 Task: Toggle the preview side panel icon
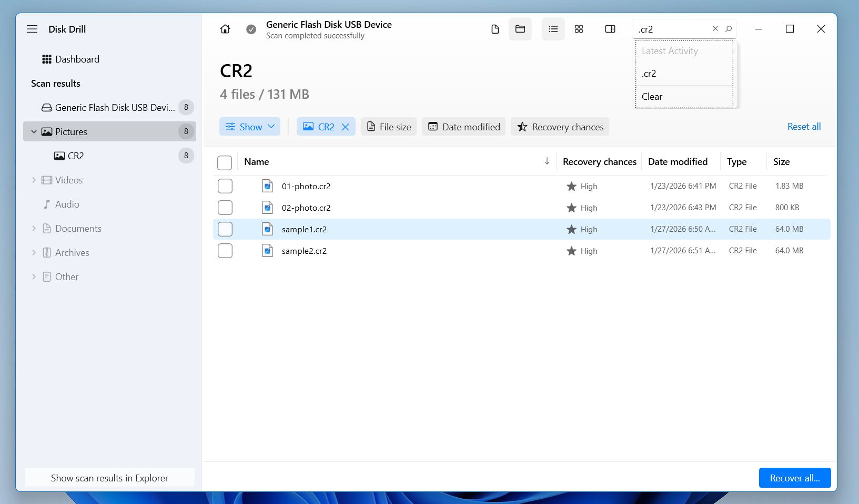tap(610, 29)
